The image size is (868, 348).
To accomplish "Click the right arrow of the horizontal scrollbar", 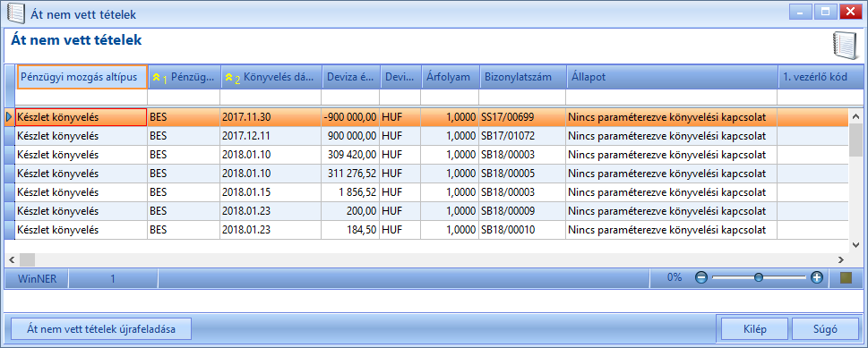I will pos(840,259).
